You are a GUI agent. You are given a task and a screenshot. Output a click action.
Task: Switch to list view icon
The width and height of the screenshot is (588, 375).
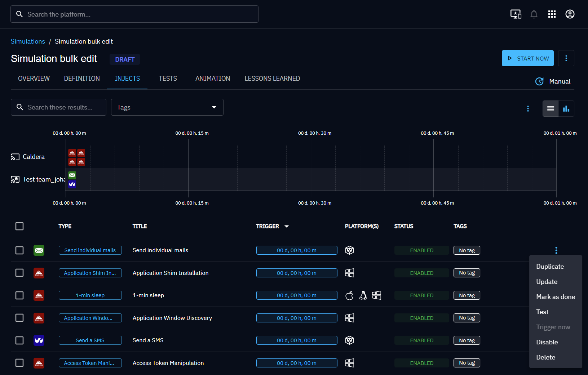click(x=551, y=109)
